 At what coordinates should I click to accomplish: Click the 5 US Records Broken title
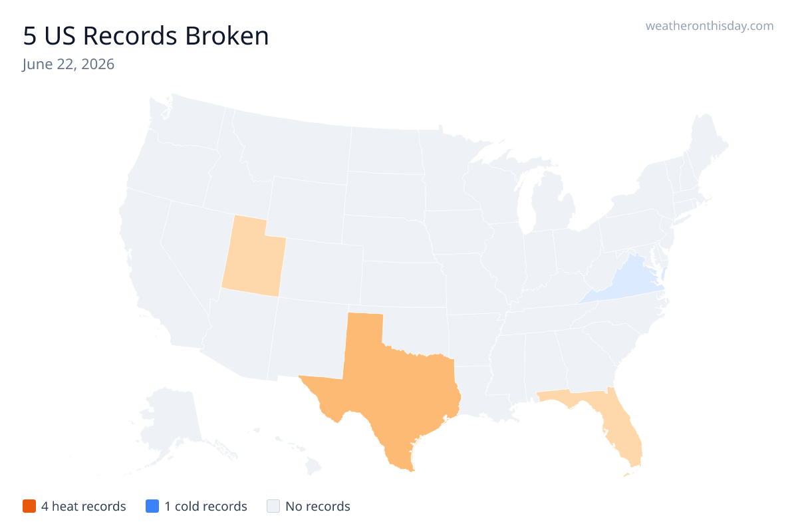coord(146,36)
